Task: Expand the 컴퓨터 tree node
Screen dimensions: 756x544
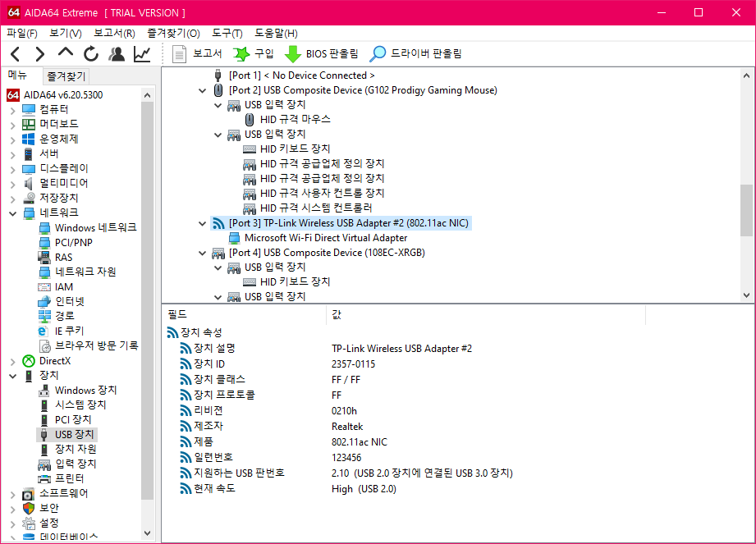Action: coord(12,111)
